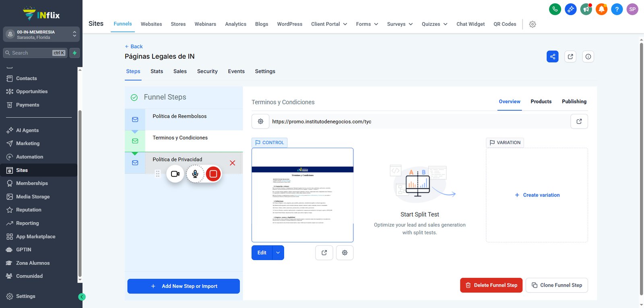Click the Sites settings gear icon
Viewport: 644px width, 308px height.
click(533, 24)
